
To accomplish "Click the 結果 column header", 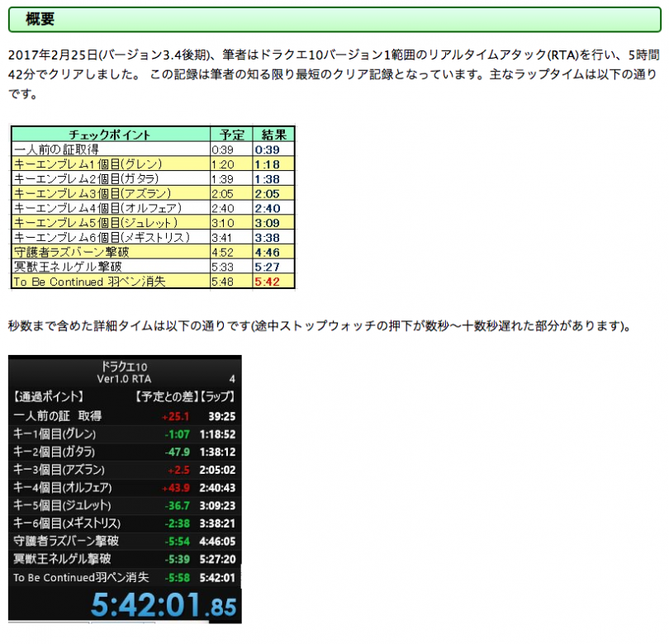I will 274,135.
